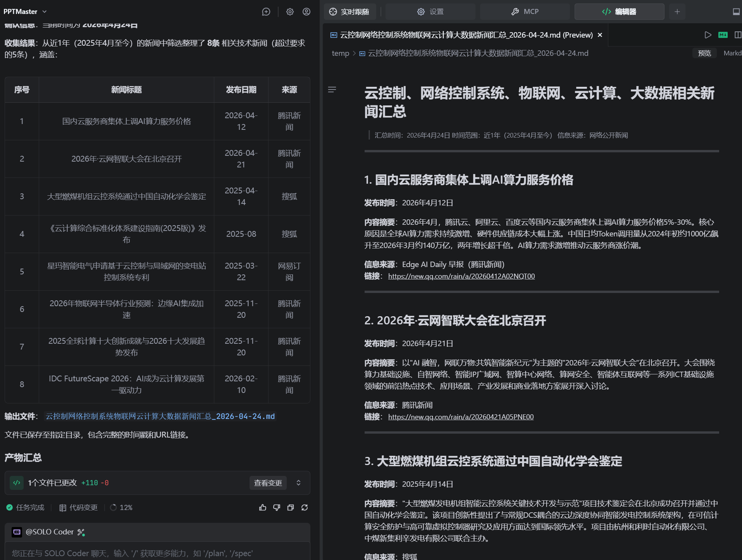
Task: Copy the response with the copy icon
Action: 291,508
